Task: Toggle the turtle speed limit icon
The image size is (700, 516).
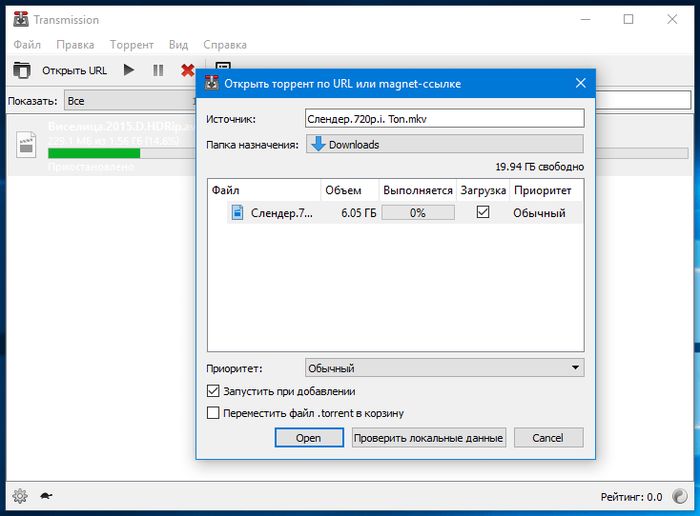Action: coord(46,496)
